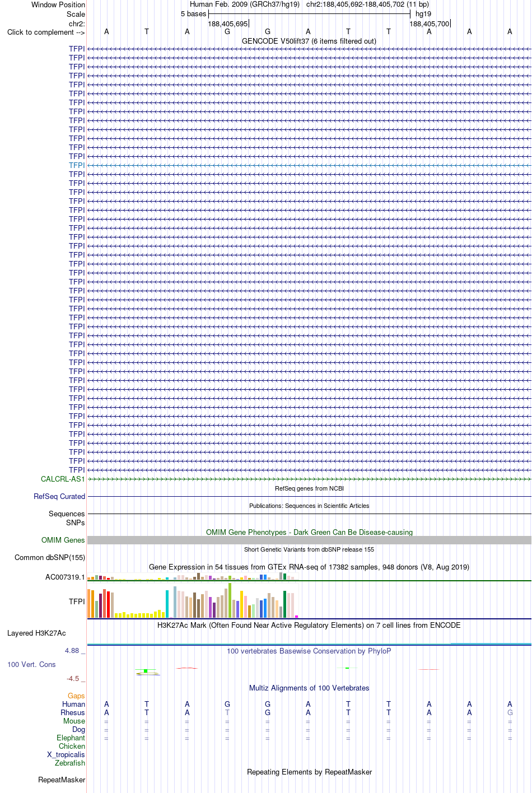Click the Publications: Sequences in Scientific Articles title

(309, 506)
